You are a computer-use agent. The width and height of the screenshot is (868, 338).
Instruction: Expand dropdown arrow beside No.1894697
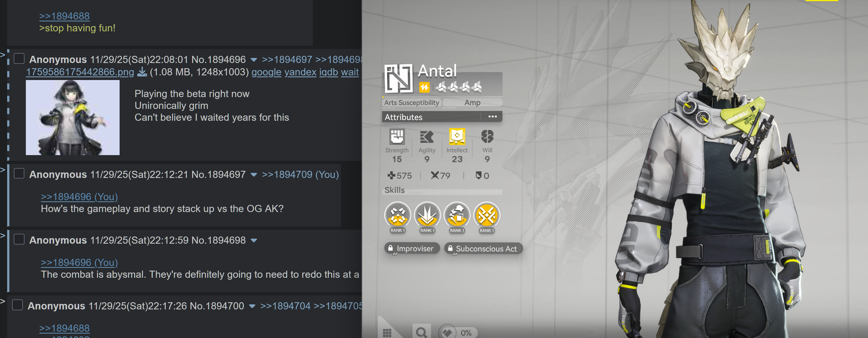(x=254, y=175)
